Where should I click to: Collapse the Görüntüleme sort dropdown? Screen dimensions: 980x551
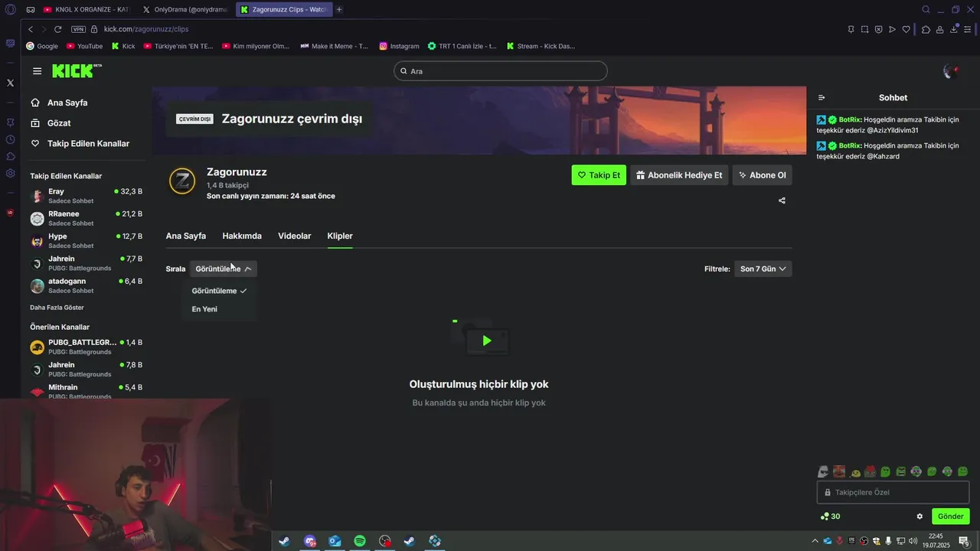pos(223,269)
